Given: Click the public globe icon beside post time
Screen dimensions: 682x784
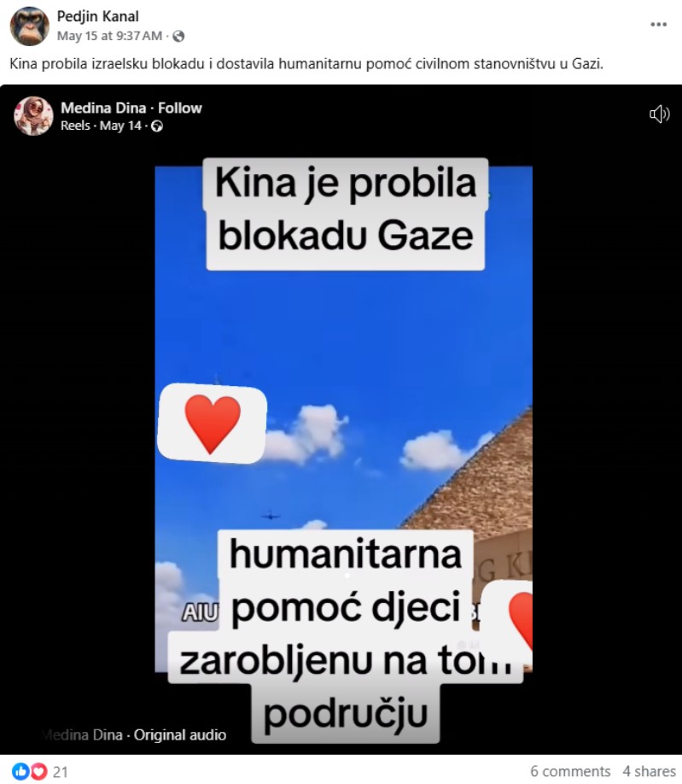Looking at the screenshot, I should pyautogui.click(x=178, y=36).
